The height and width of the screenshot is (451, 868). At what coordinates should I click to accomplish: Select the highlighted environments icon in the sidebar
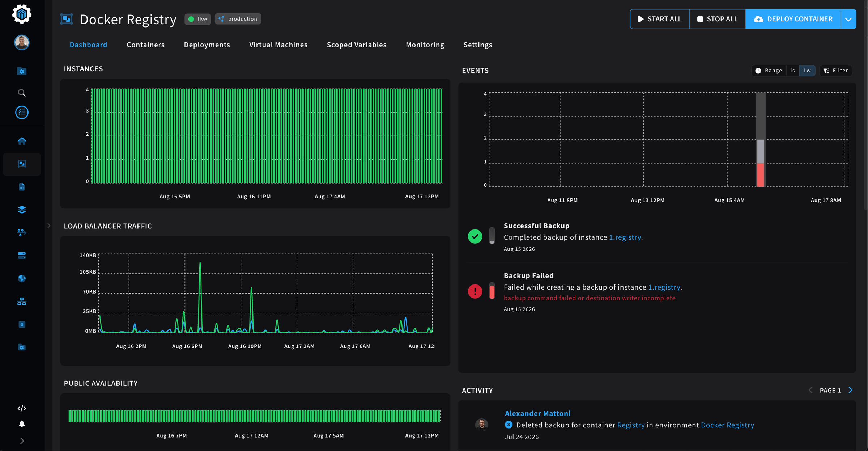pyautogui.click(x=22, y=164)
